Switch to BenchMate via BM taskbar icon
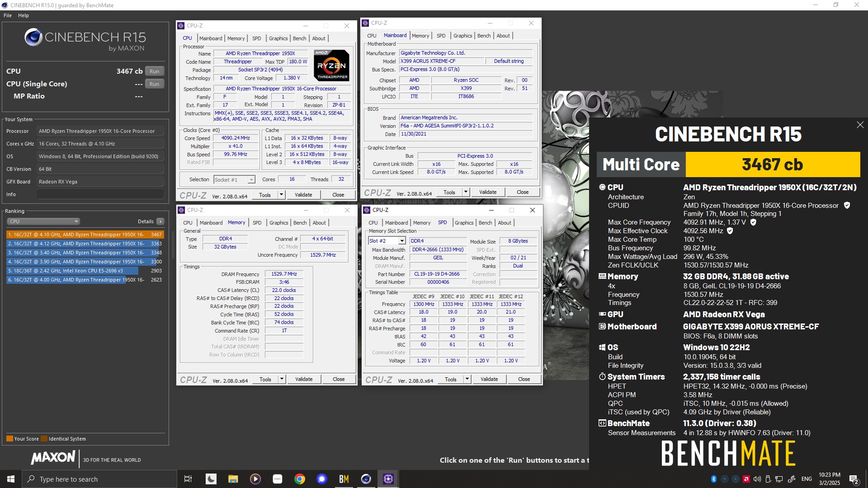 344,479
